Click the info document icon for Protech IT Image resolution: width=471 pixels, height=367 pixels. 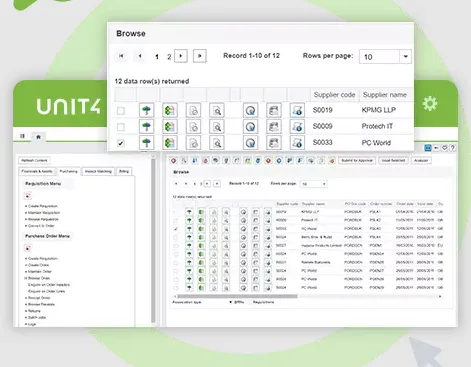tap(297, 127)
